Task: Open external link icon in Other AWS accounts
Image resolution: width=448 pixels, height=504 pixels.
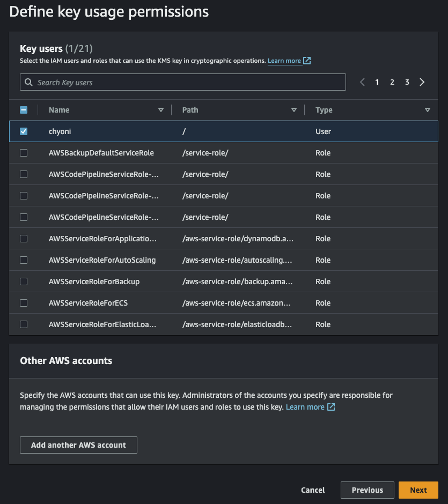Action: click(x=331, y=407)
